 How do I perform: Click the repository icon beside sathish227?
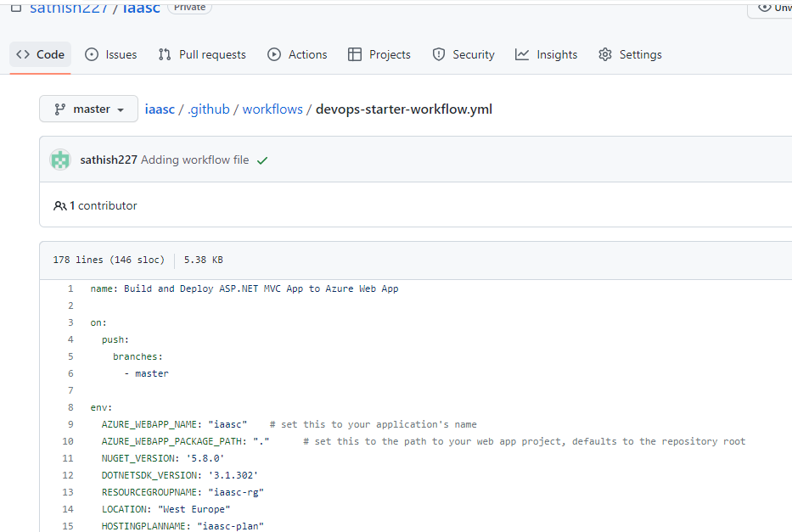click(x=15, y=7)
